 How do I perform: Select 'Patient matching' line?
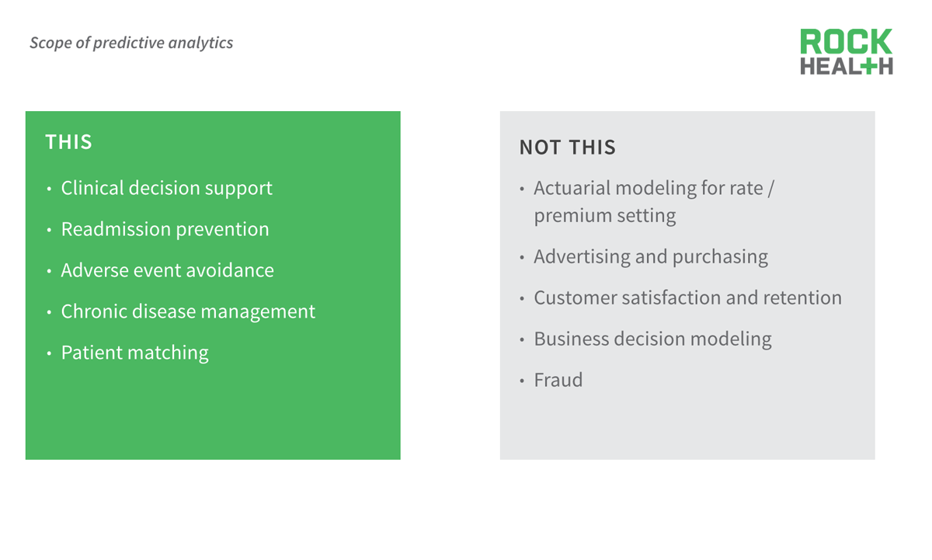click(134, 353)
